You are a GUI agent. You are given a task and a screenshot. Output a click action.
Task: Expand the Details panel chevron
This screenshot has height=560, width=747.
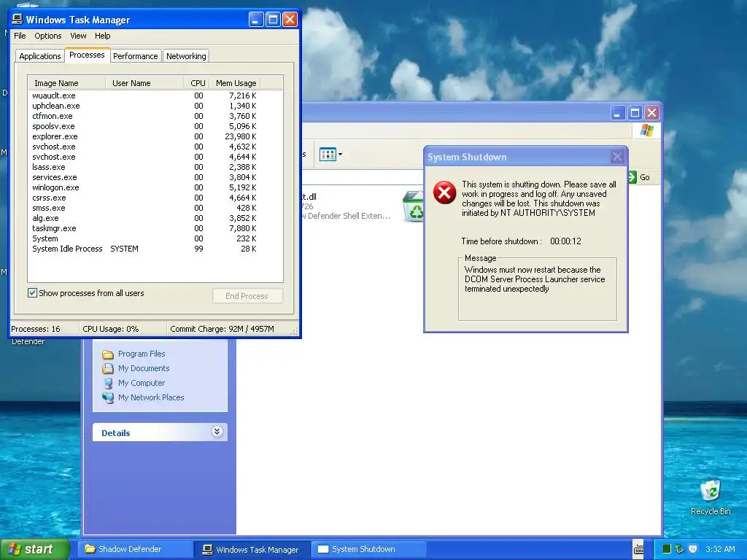[x=217, y=432]
